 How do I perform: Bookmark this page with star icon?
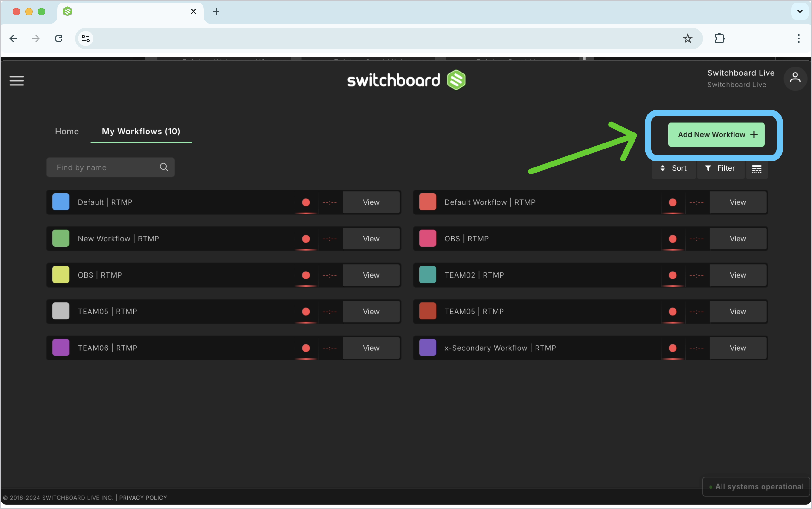pos(687,38)
